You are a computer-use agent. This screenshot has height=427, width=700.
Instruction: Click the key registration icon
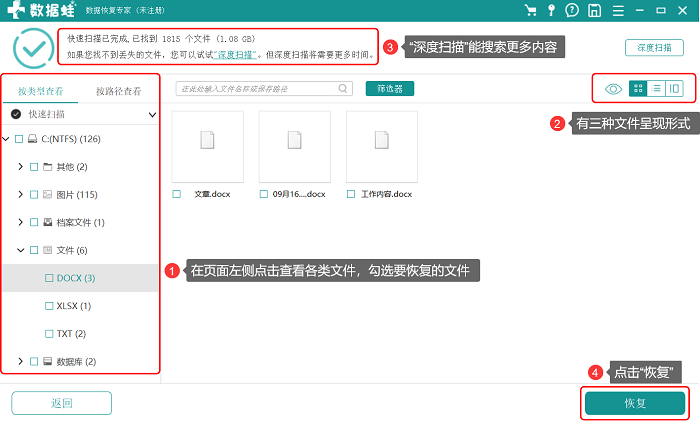tap(551, 10)
